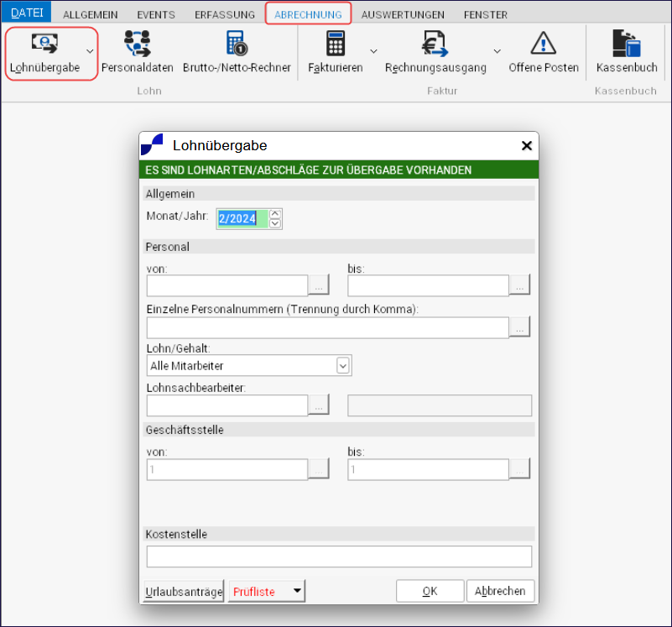Screen dimensions: 672x627
Task: Click into the Kostenstelle input field
Action: click(339, 556)
